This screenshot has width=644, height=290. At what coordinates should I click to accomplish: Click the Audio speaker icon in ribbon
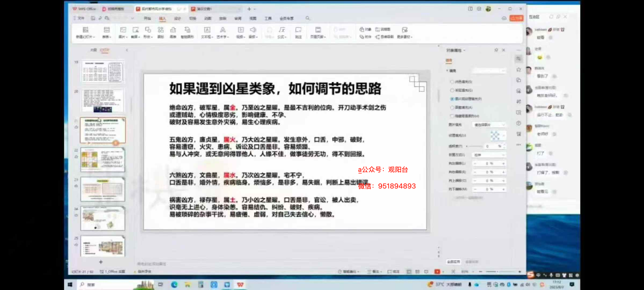coord(253,30)
